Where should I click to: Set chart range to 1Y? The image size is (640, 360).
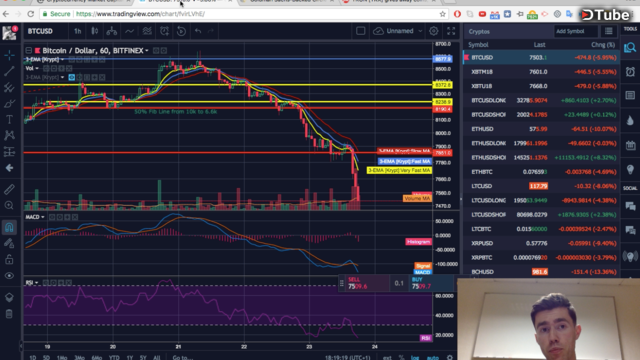130,358
